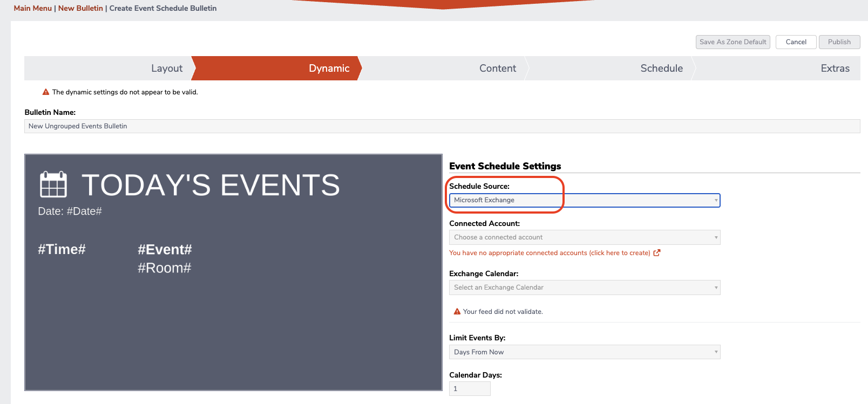
Task: Go to the Content step tab
Action: 443,69
